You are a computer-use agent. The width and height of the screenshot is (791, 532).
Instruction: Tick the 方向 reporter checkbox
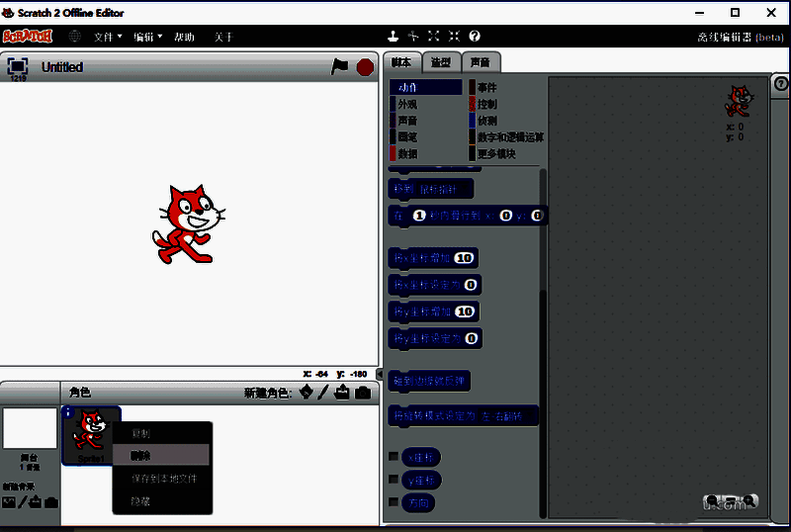pyautogui.click(x=394, y=503)
